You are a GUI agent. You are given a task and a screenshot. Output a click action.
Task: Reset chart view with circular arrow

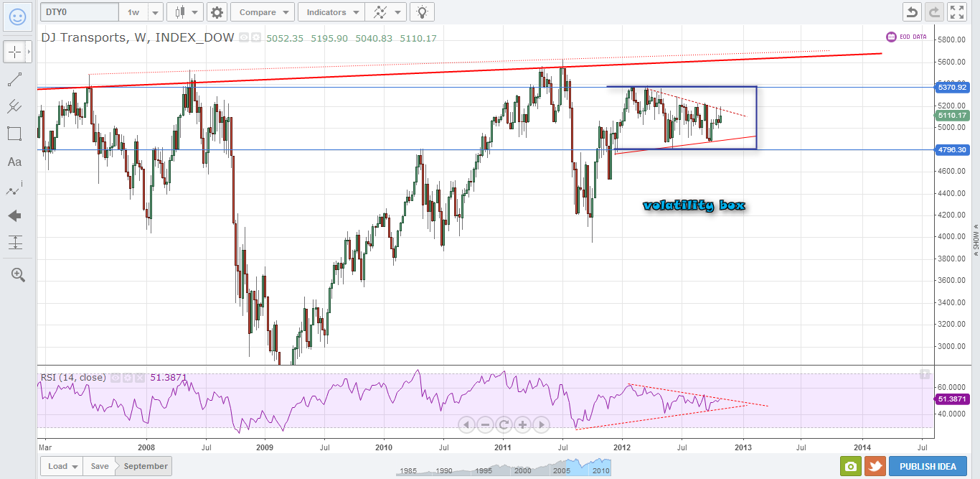pyautogui.click(x=504, y=424)
